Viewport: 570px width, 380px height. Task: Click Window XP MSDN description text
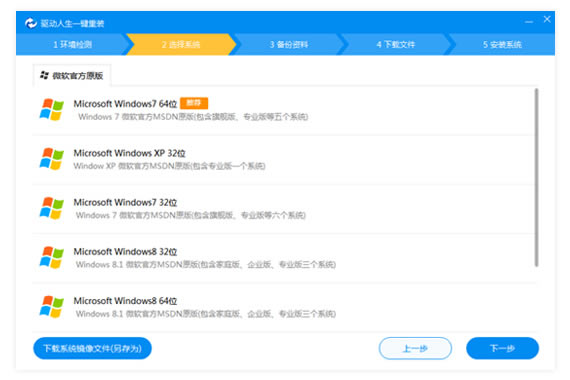click(x=169, y=166)
